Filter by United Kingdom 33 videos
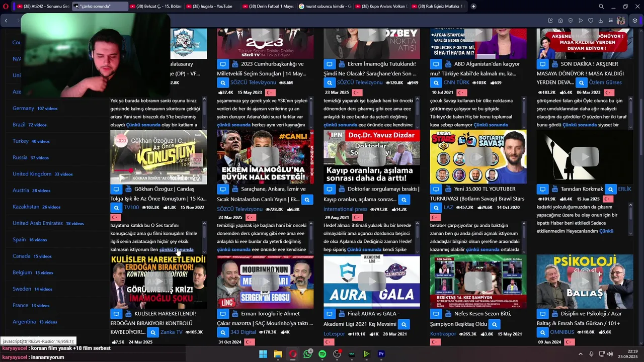 pyautogui.click(x=42, y=174)
